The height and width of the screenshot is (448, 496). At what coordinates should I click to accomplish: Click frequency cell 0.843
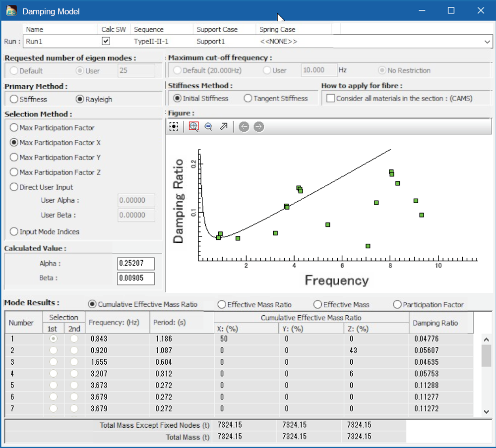[118, 338]
